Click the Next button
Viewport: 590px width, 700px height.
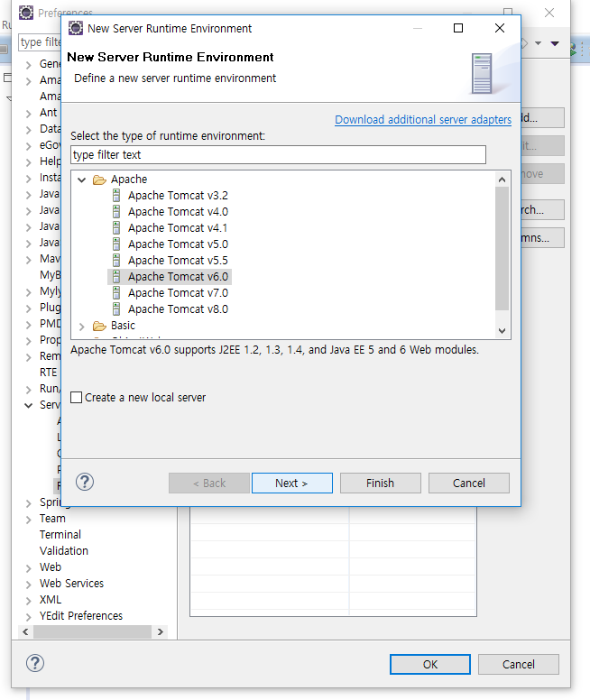292,483
